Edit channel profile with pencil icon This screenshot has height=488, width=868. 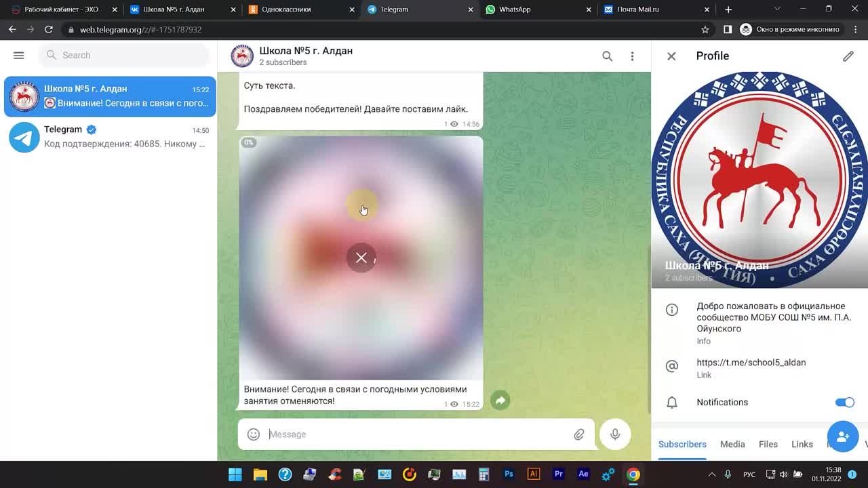click(x=848, y=56)
